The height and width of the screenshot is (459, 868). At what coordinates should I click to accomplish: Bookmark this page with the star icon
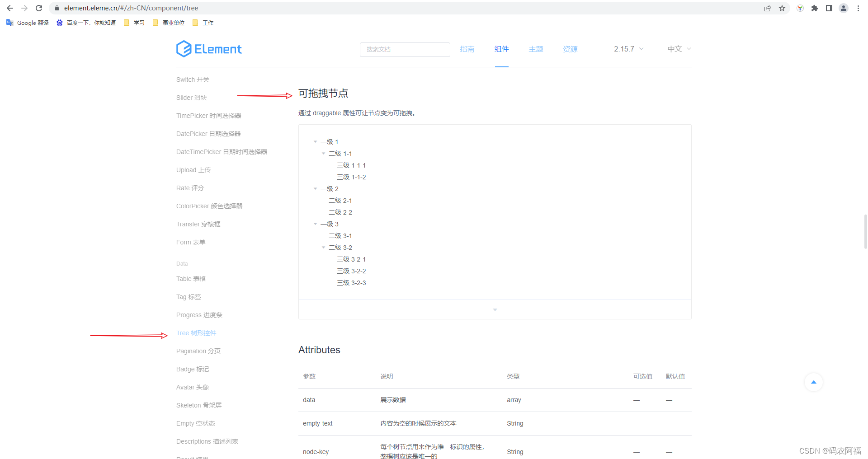coord(782,8)
